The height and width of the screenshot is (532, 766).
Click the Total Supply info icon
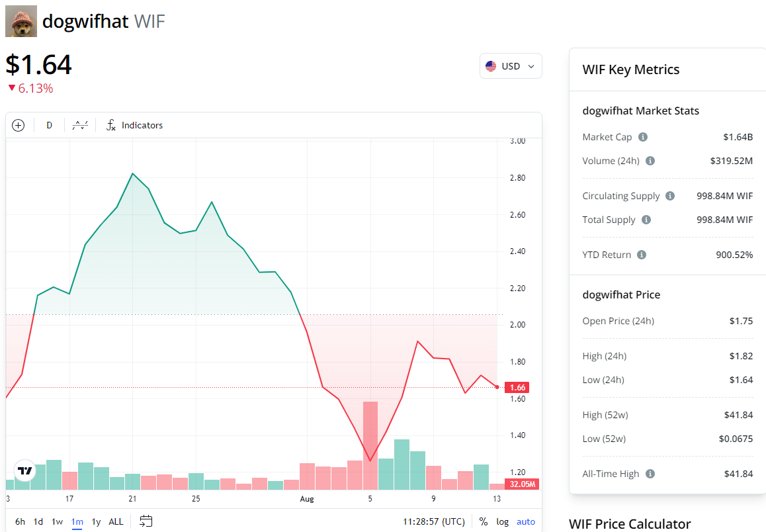(x=646, y=220)
